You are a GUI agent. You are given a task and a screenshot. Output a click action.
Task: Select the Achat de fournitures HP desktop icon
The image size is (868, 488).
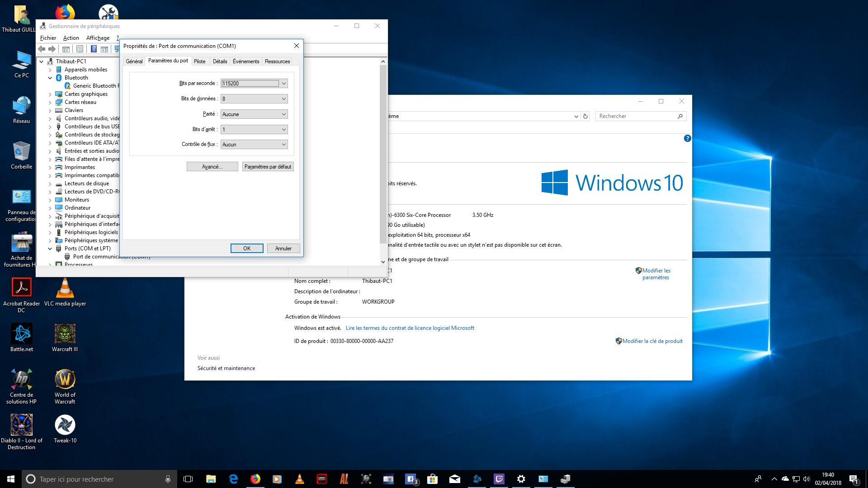point(21,250)
